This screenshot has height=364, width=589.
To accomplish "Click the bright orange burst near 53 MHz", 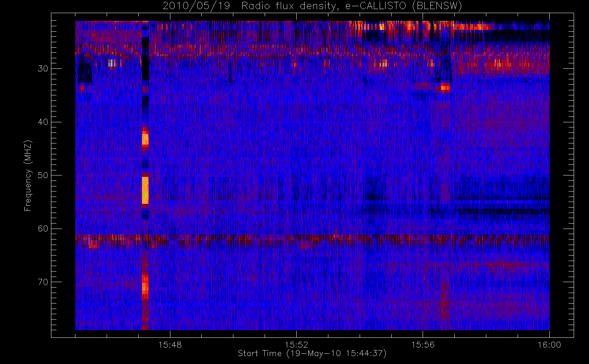I will tap(145, 190).
